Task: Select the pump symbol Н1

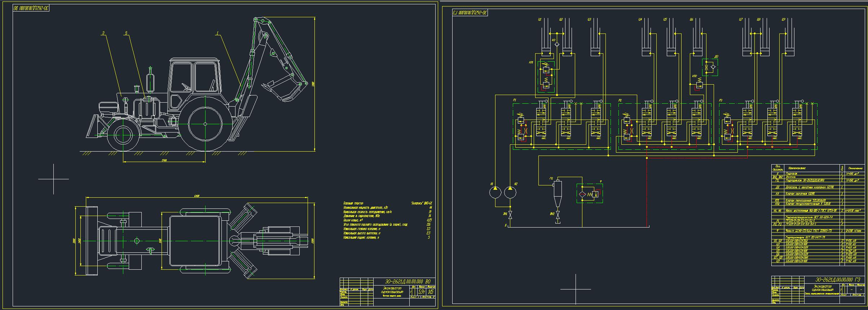Action: [495, 192]
